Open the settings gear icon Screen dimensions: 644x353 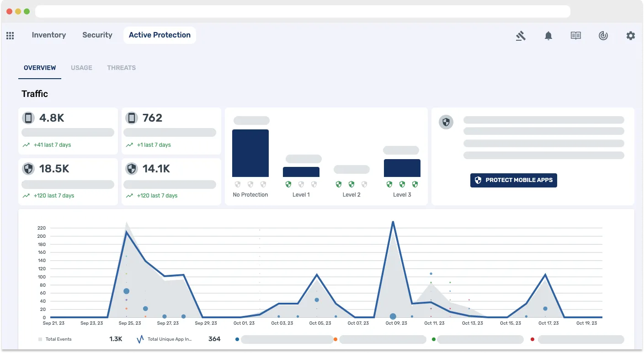tap(631, 36)
